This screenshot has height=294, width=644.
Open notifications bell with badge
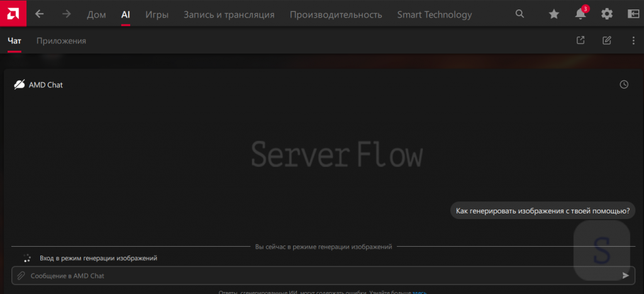580,14
